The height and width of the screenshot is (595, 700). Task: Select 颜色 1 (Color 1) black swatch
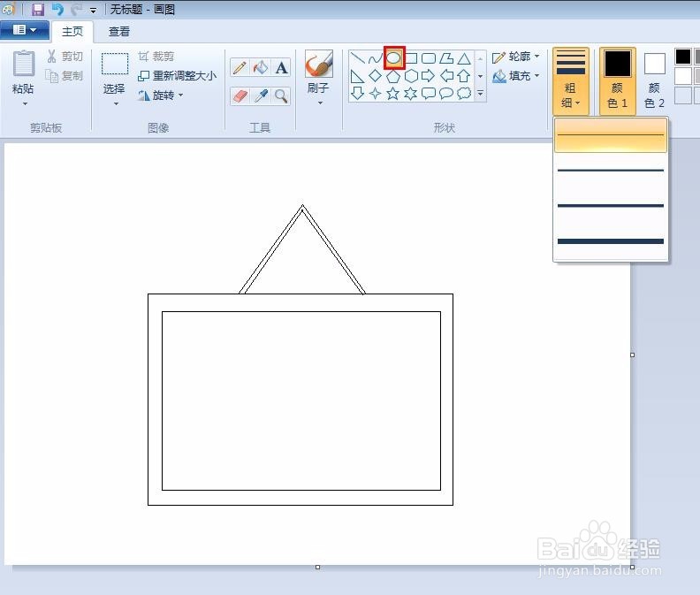pos(618,81)
